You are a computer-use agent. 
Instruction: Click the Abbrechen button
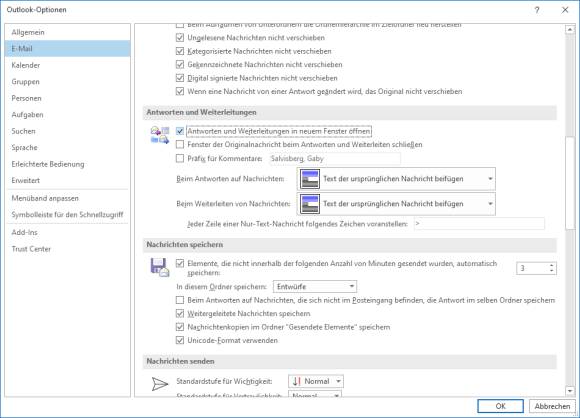click(552, 406)
